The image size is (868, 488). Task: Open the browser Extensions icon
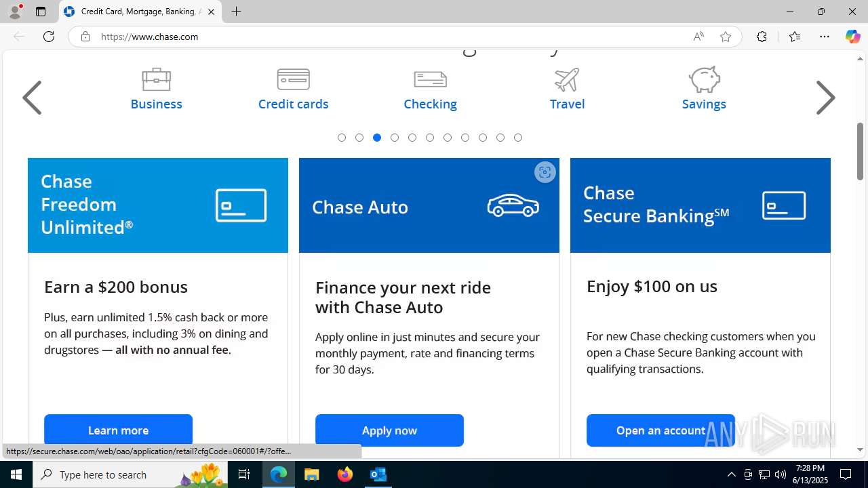tap(762, 37)
